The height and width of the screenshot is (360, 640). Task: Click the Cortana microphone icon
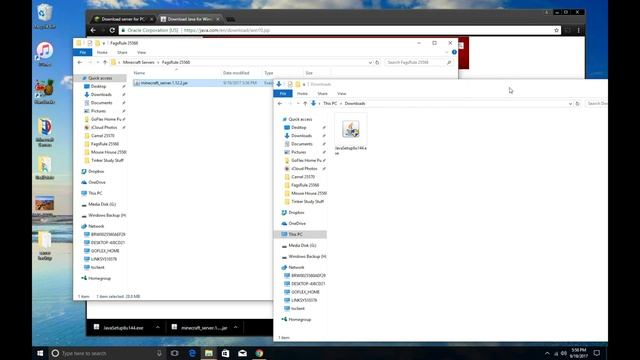pyautogui.click(x=159, y=353)
